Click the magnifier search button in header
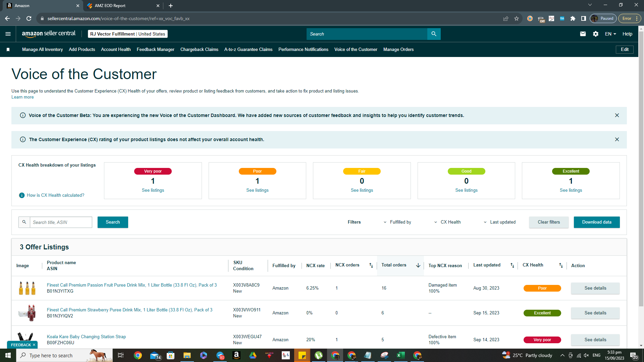The height and width of the screenshot is (362, 644). coord(434,34)
